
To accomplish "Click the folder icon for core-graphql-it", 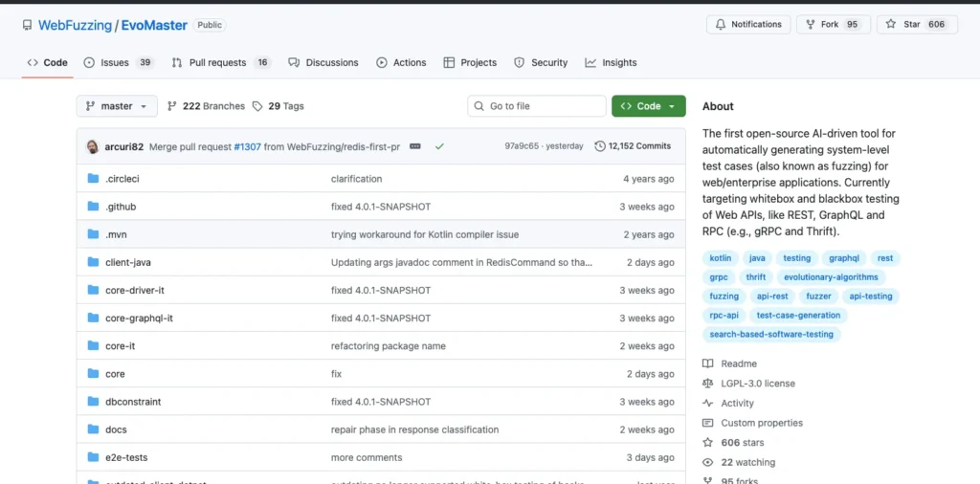I will [94, 318].
